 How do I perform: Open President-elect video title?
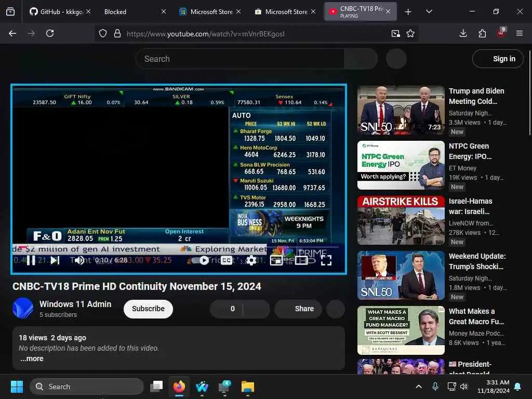pyautogui.click(x=470, y=368)
